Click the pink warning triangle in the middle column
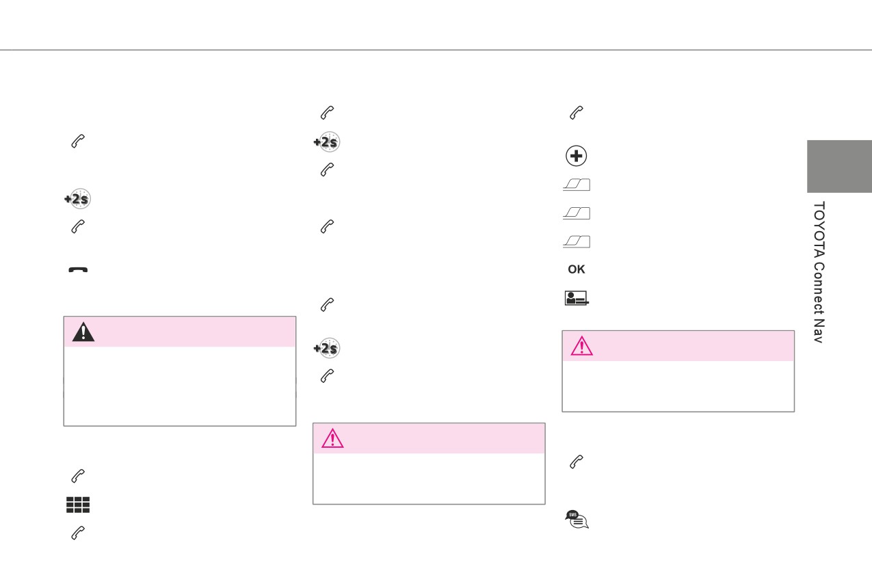 click(332, 438)
